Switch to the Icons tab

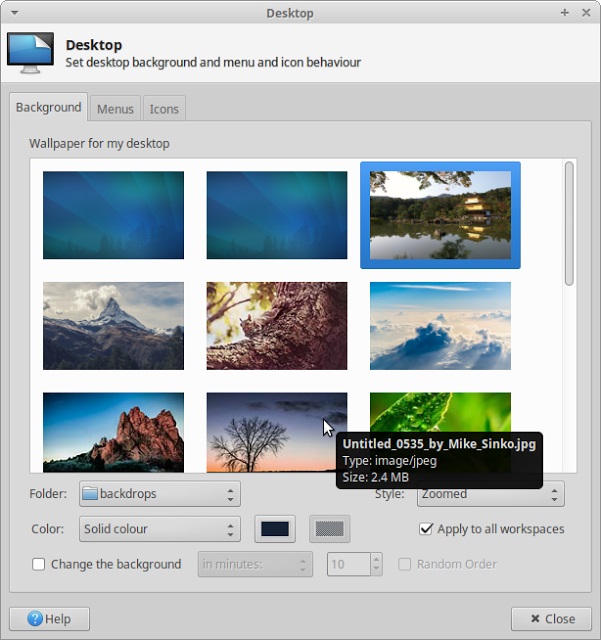[x=164, y=109]
